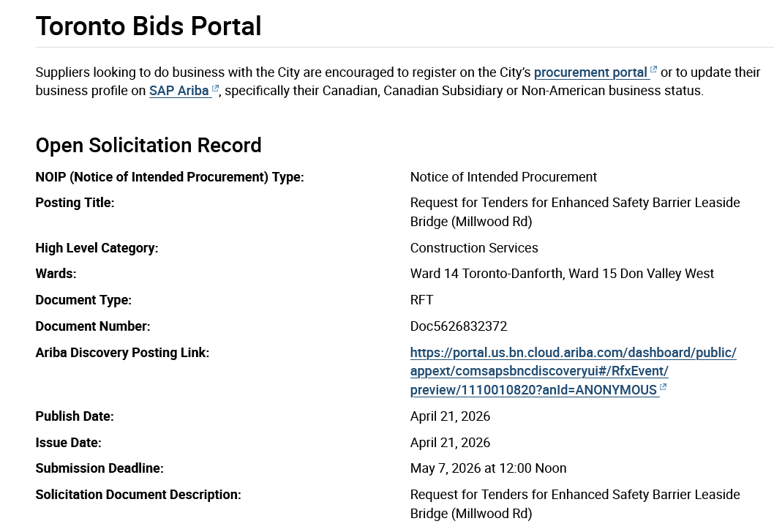Click the Open Solicitation Record heading
This screenshot has width=774, height=532.
click(149, 145)
